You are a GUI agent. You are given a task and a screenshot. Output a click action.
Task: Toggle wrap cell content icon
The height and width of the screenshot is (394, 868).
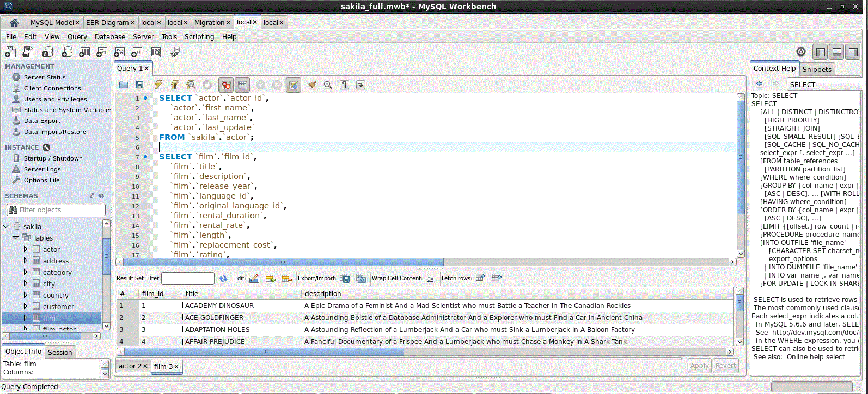pos(431,279)
